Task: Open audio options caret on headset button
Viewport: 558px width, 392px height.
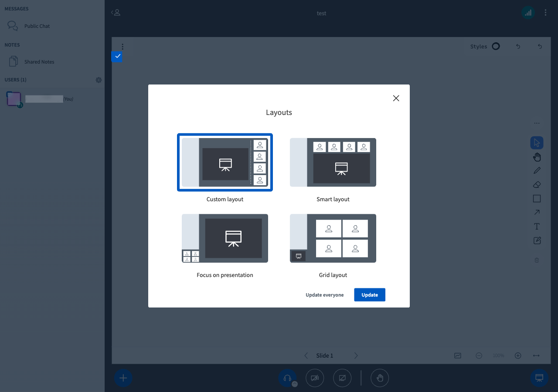Action: [295, 384]
